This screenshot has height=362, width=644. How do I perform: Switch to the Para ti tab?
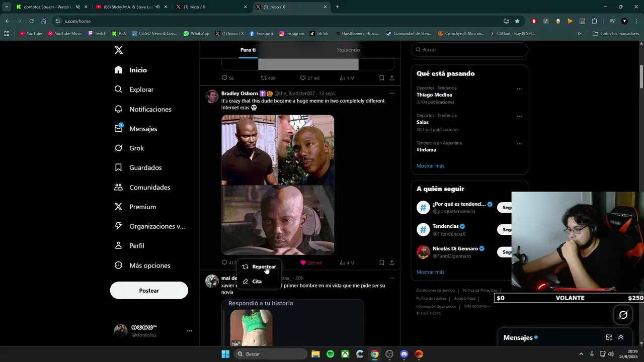248,50
